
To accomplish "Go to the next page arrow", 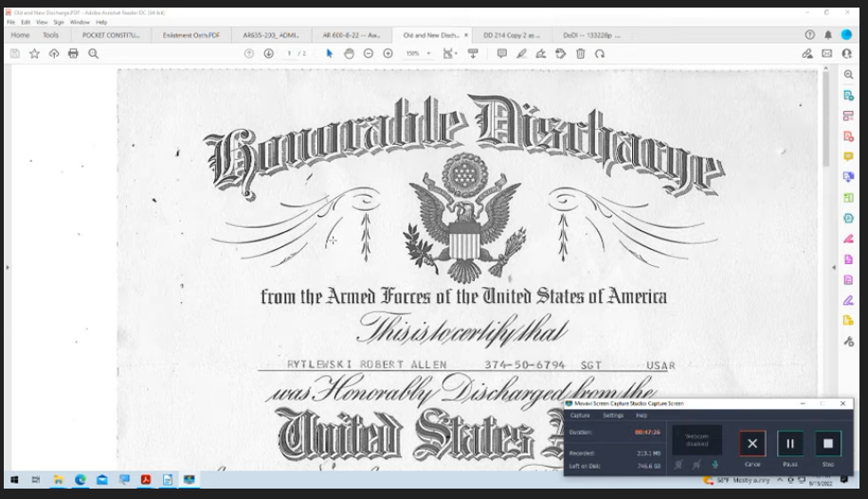I will 268,54.
